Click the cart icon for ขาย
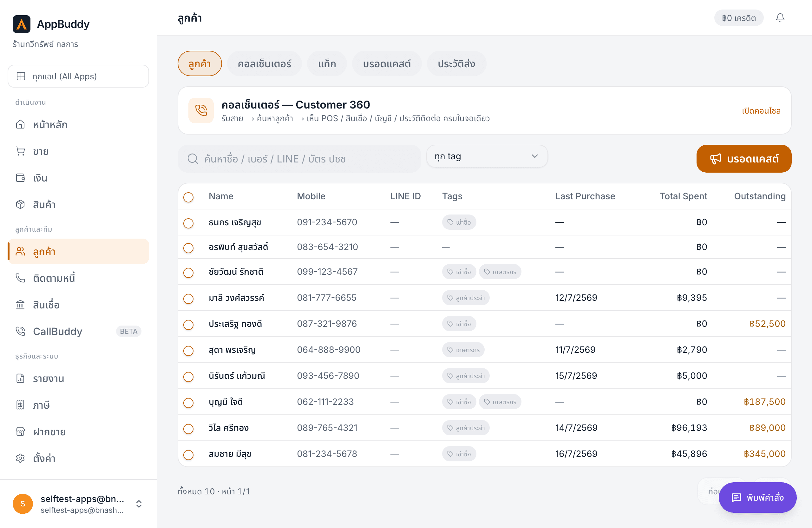812x528 pixels. [21, 151]
